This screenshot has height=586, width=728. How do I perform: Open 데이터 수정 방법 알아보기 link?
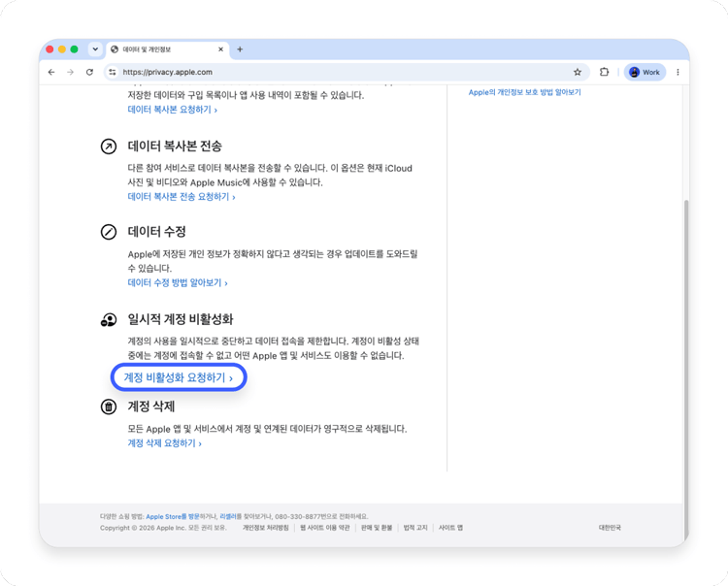click(178, 282)
